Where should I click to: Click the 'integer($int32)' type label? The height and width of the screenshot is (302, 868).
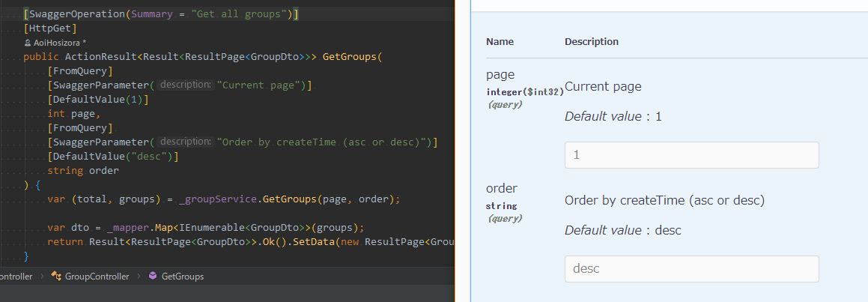coord(525,92)
